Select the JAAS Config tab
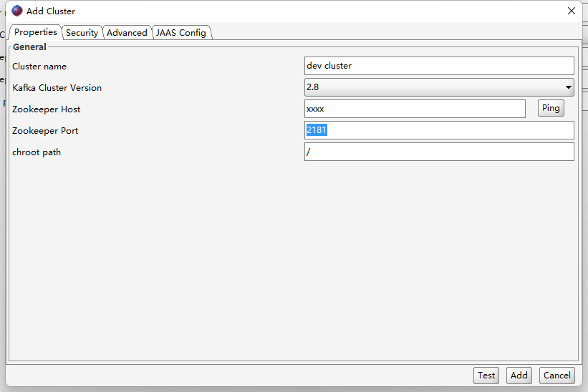588x392 pixels. pyautogui.click(x=182, y=33)
